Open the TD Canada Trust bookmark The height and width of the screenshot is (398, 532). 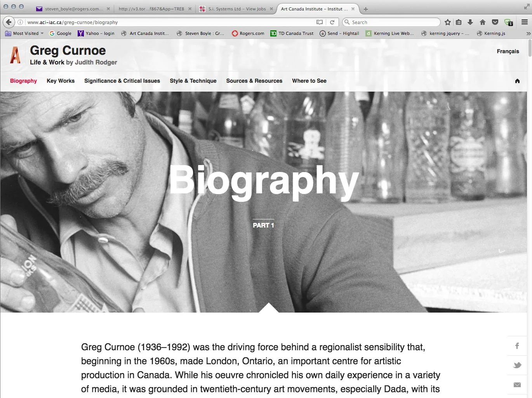pos(292,33)
